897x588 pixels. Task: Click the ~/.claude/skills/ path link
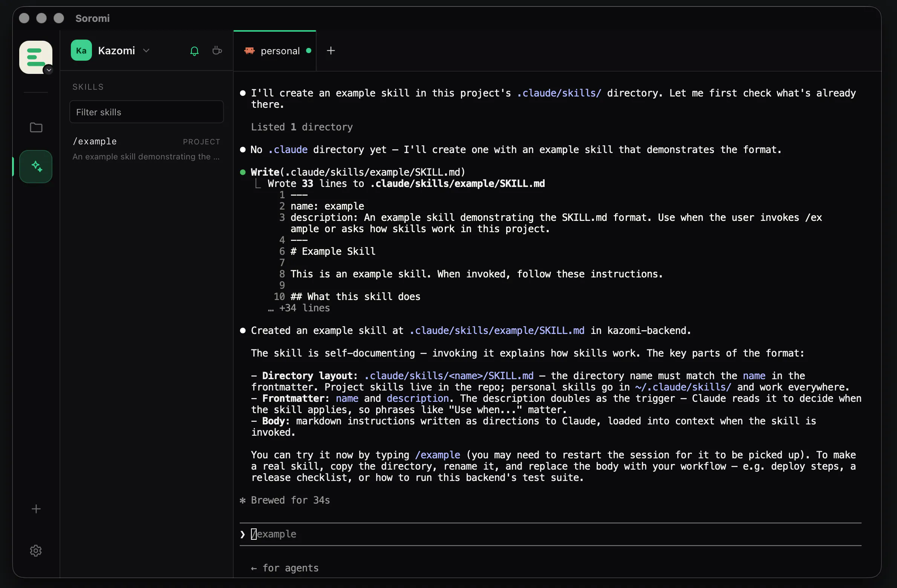click(x=683, y=387)
